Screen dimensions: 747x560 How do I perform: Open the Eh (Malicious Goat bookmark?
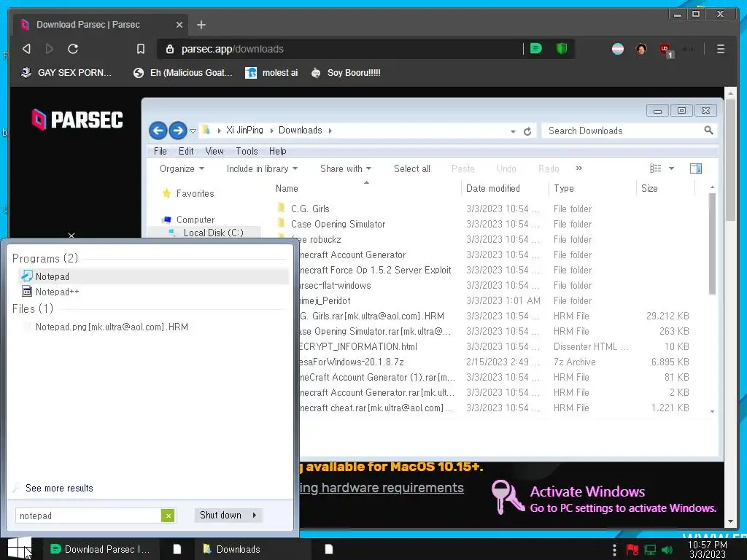tap(183, 73)
